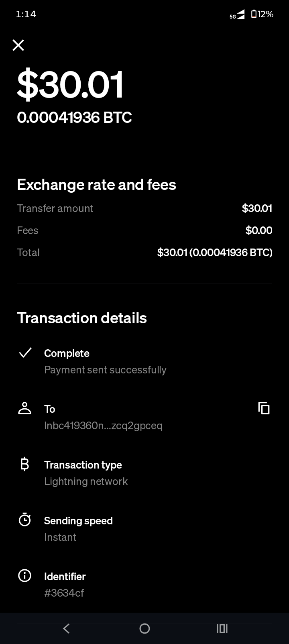Tap the #3634cf identifier text

tap(64, 593)
